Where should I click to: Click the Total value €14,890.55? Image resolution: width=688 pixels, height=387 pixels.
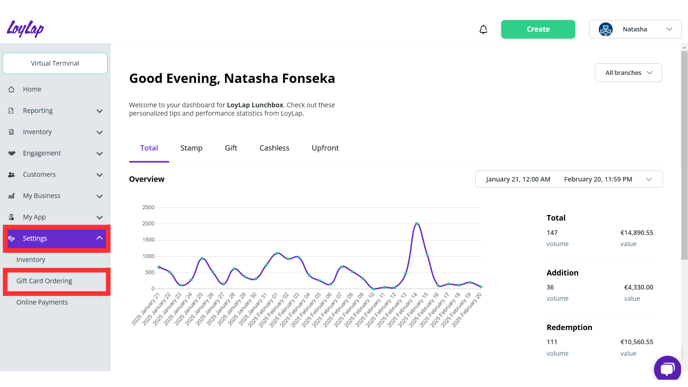point(637,233)
